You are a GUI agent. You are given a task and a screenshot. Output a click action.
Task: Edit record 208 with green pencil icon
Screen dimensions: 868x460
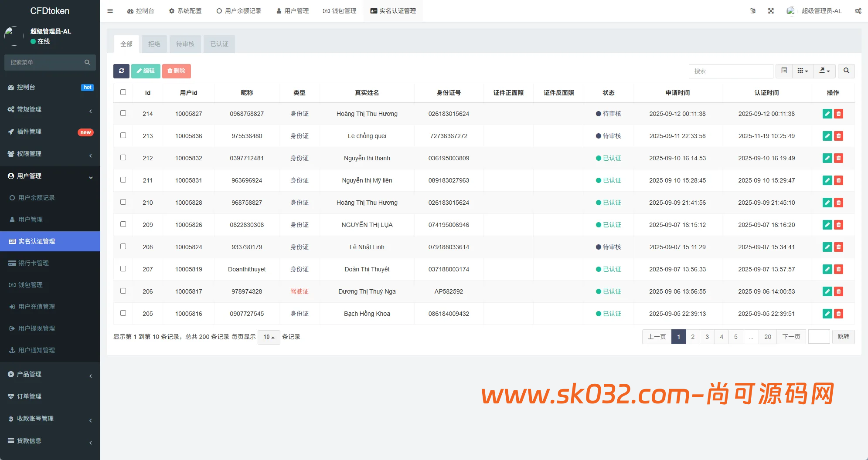pyautogui.click(x=827, y=247)
